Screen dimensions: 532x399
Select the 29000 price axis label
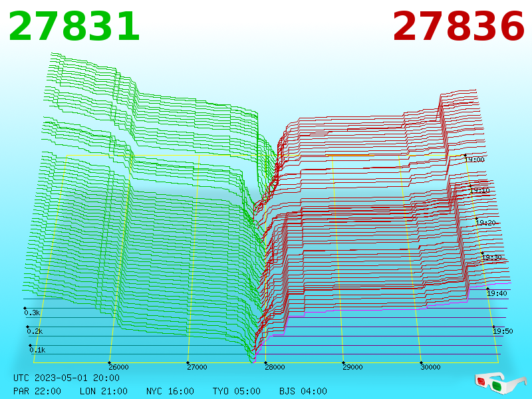[352, 367]
